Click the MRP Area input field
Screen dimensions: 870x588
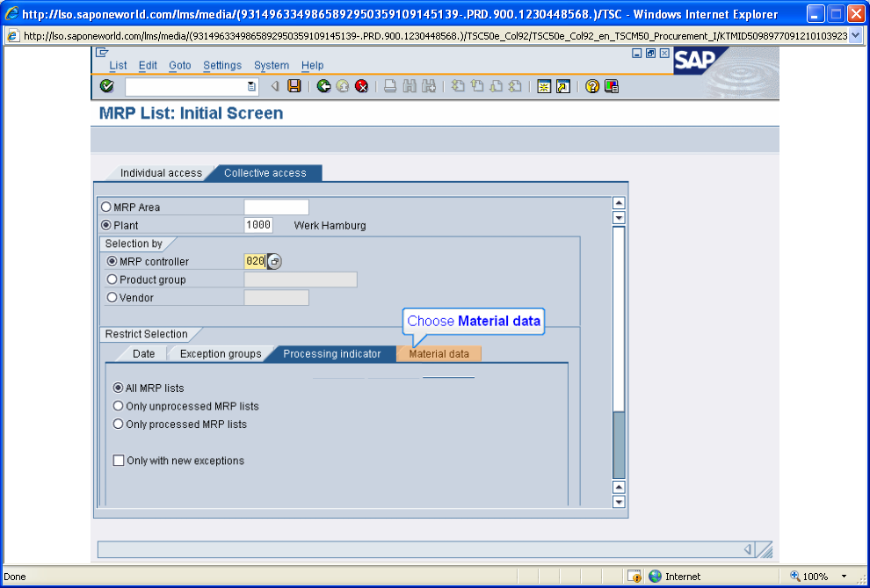tap(276, 207)
